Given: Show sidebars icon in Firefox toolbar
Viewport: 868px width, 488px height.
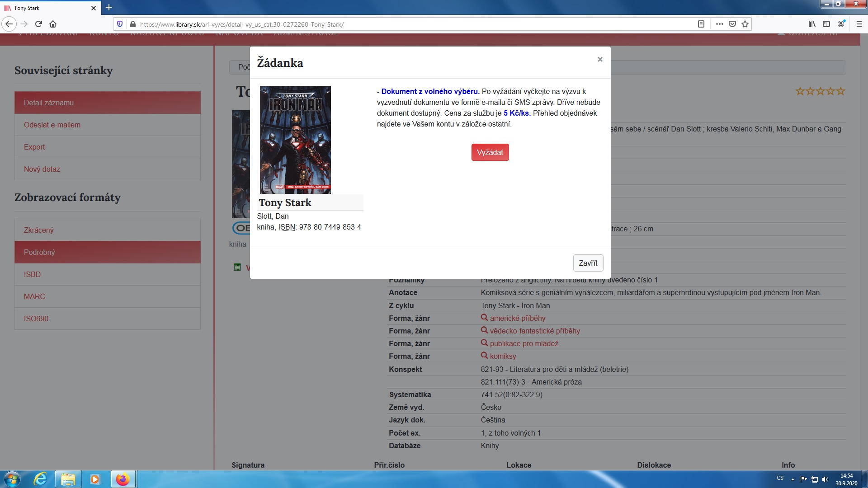Looking at the screenshot, I should pyautogui.click(x=826, y=24).
